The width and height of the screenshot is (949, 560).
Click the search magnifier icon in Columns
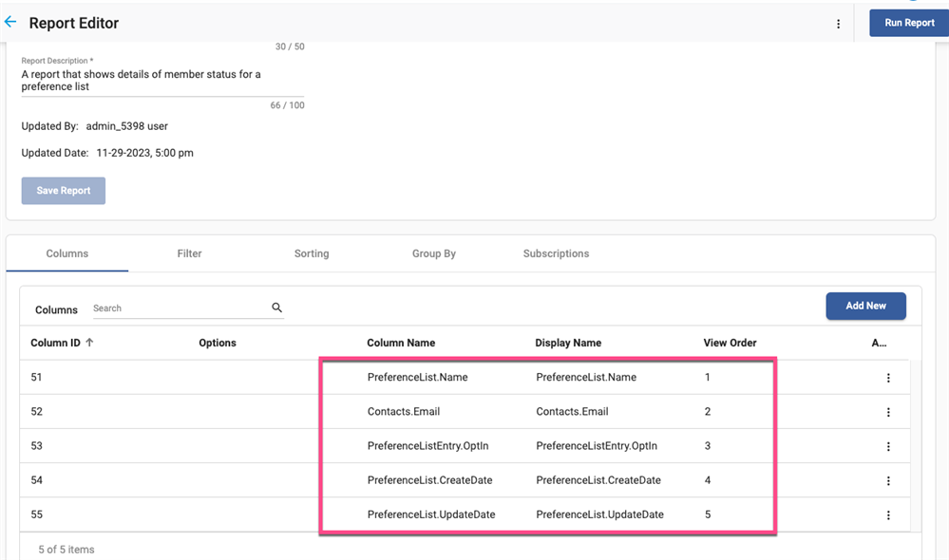click(277, 308)
